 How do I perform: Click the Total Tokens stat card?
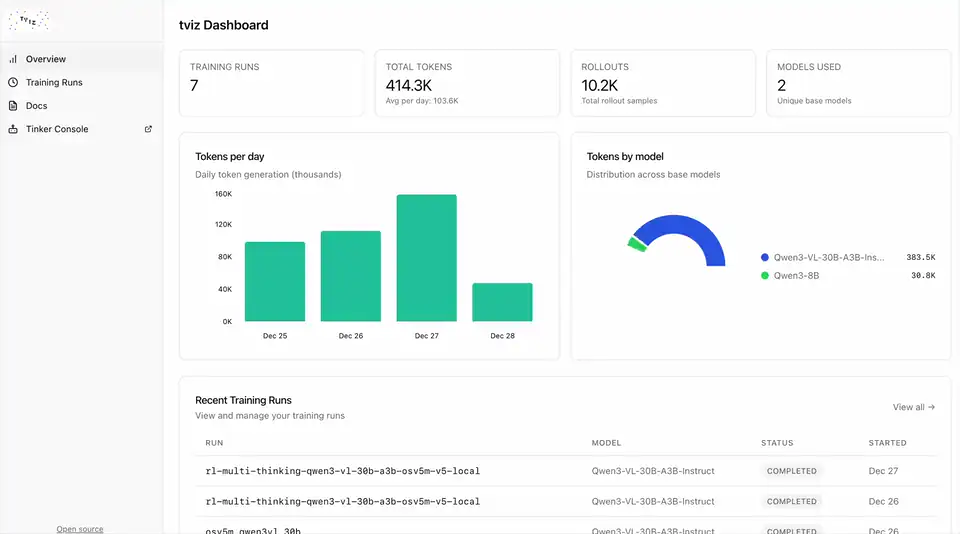467,83
